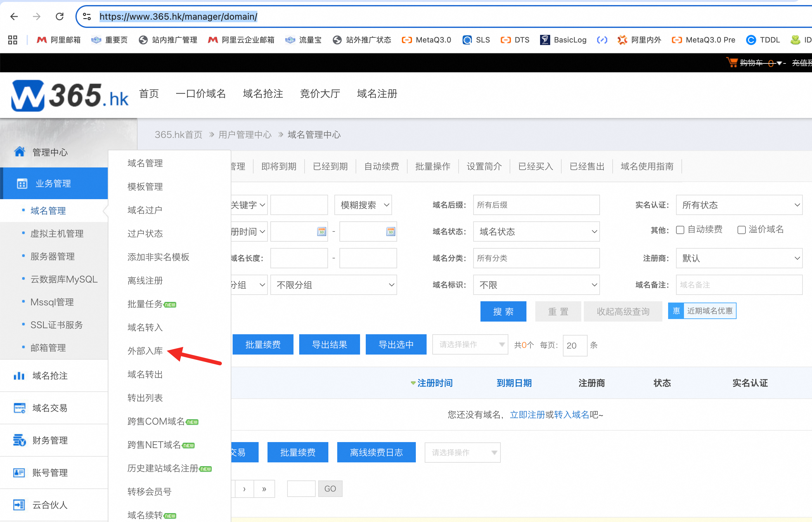Screen dimensions: 812x522
Task: Open the BasicLog bookmark
Action: (563, 40)
